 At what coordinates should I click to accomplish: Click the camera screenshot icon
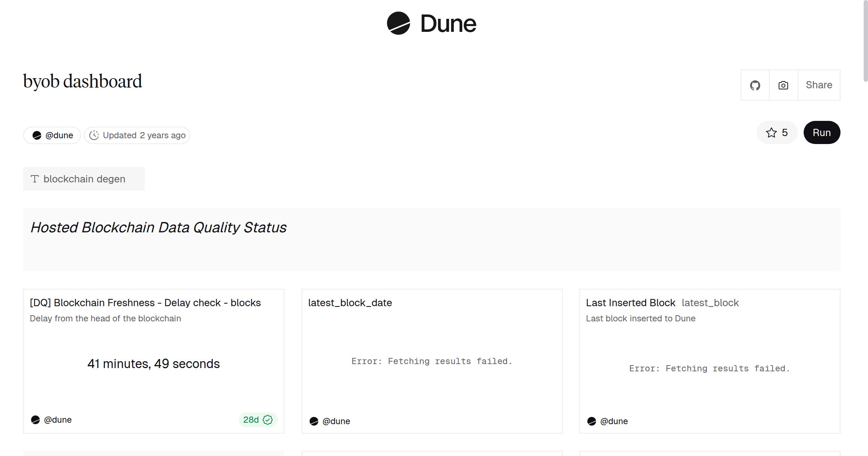pos(783,85)
